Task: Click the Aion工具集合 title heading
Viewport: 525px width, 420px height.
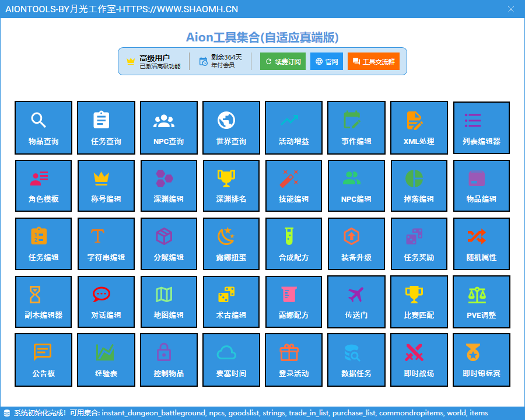Action: click(262, 37)
